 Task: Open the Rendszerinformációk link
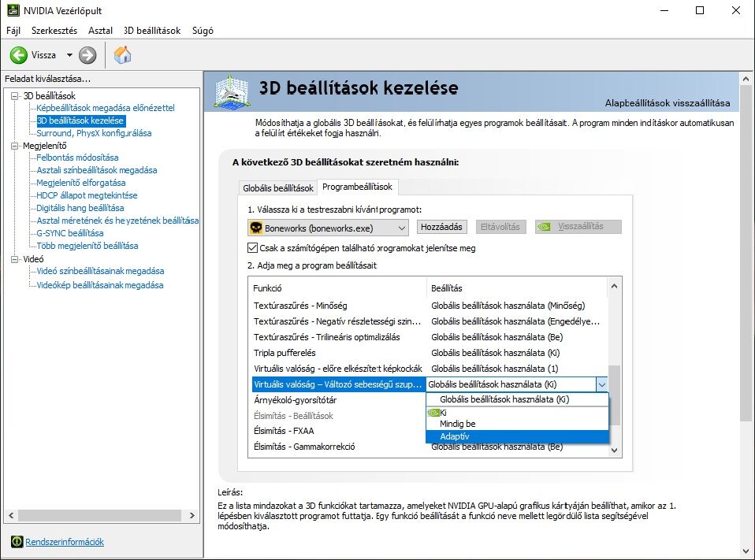pyautogui.click(x=65, y=542)
